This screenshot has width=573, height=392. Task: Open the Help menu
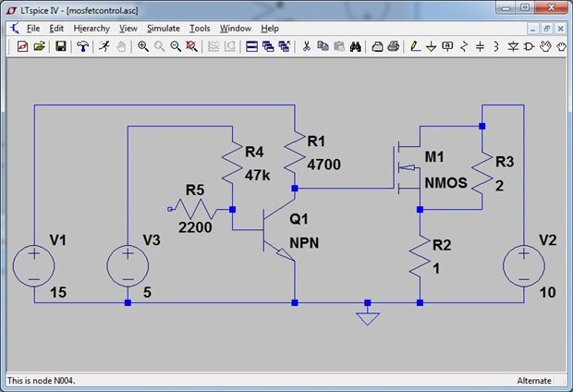coord(270,29)
